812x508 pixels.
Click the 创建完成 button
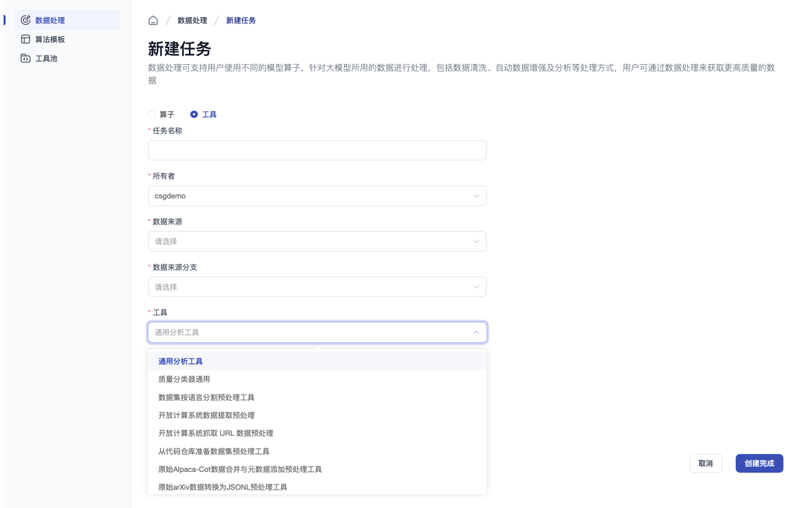[x=759, y=464]
